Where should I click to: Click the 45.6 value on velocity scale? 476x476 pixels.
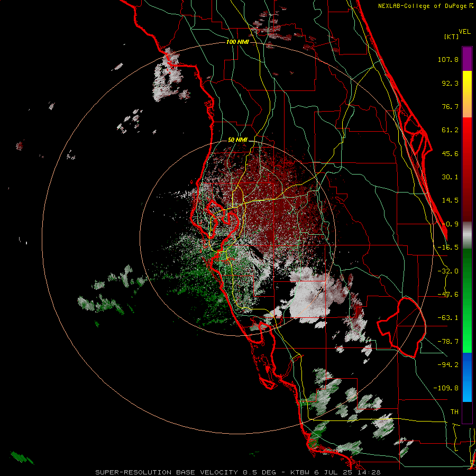pos(450,153)
